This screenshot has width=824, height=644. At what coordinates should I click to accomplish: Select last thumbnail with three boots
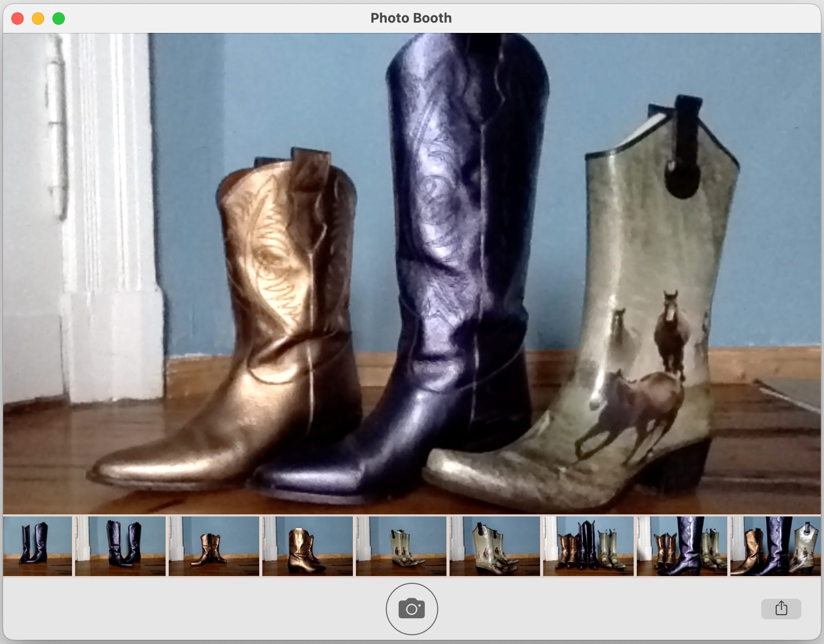[x=776, y=546]
